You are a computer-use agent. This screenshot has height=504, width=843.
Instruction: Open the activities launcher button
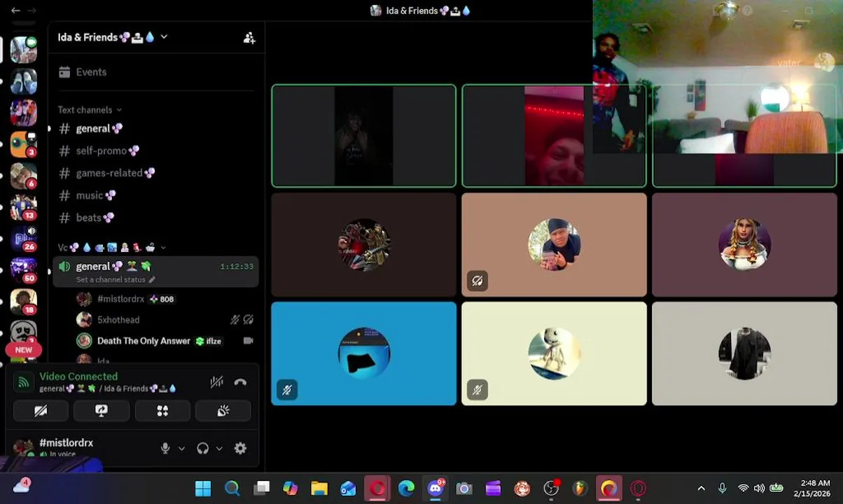(x=162, y=411)
